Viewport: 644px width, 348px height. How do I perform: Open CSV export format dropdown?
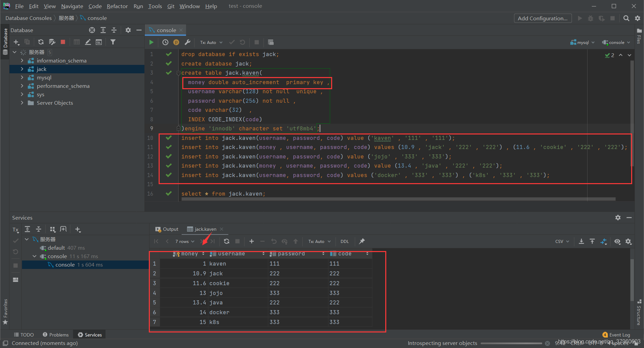pos(562,241)
